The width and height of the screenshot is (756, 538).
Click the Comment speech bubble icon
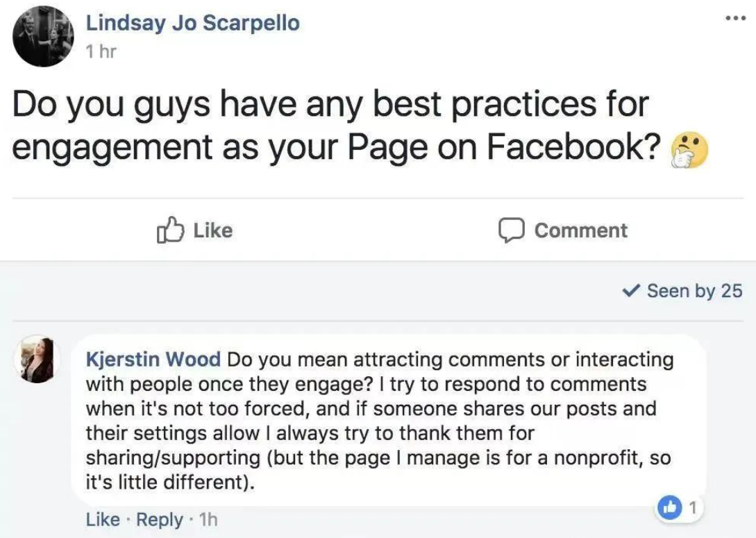pos(511,230)
